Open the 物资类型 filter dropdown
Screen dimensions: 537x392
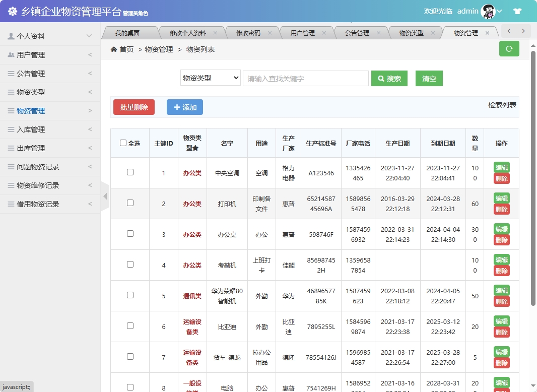[x=210, y=78]
